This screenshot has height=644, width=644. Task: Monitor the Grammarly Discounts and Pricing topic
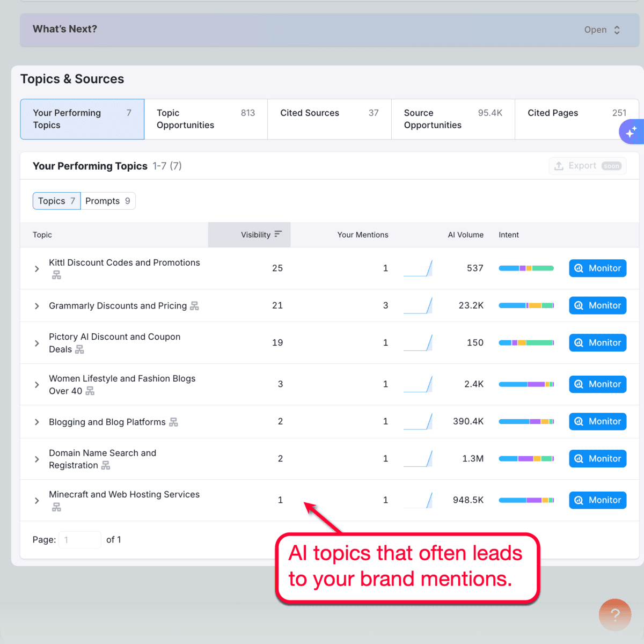coord(597,305)
